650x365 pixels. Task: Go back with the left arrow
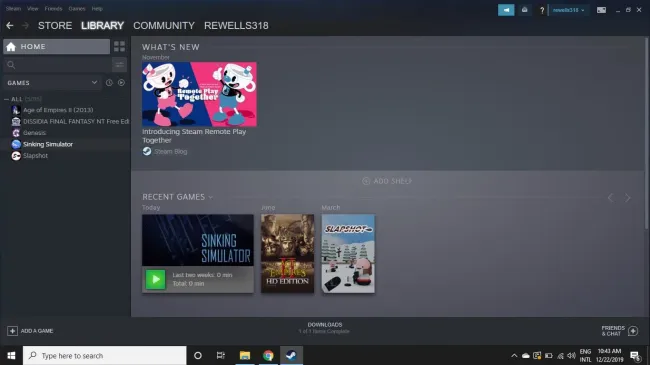(10, 26)
